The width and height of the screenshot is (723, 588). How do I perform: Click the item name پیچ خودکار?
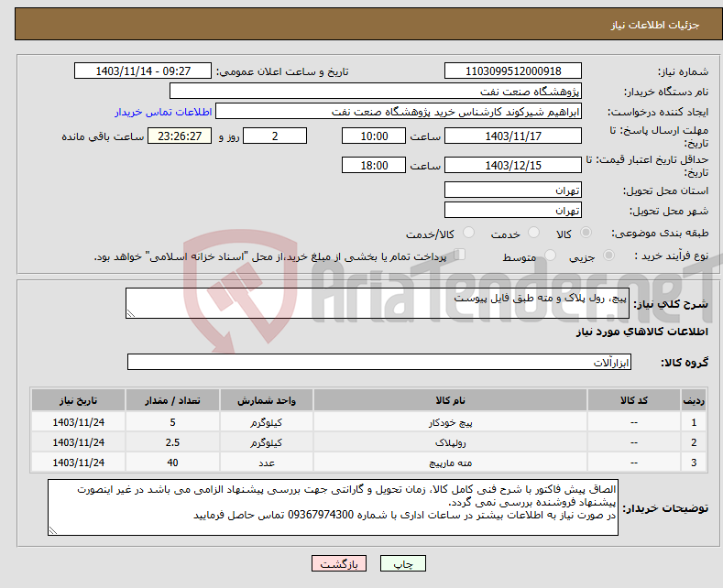(x=451, y=422)
